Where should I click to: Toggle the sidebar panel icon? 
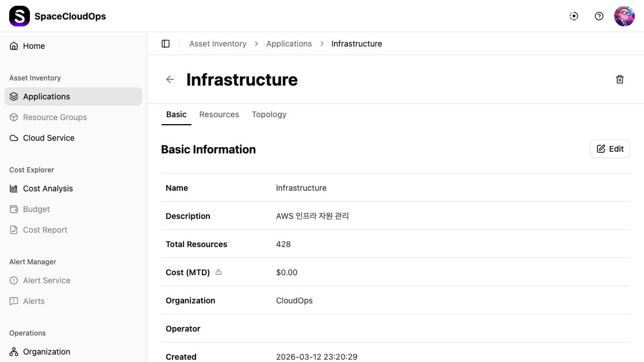(166, 44)
